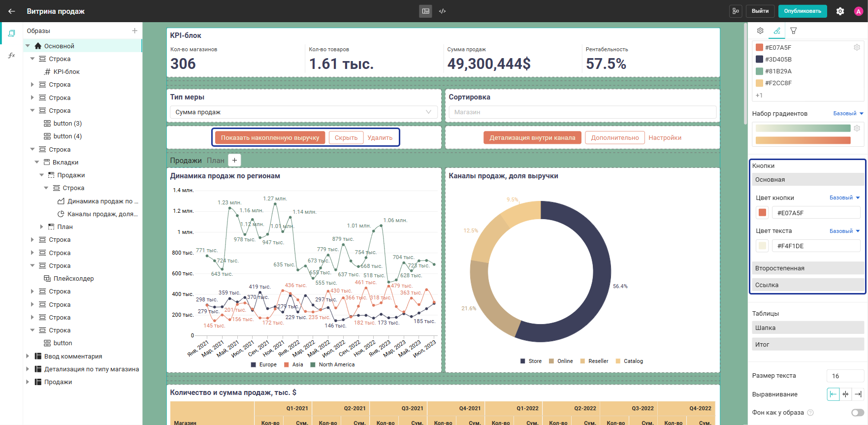Click the home icon of Основной
This screenshot has height=425, width=868.
[x=38, y=46]
